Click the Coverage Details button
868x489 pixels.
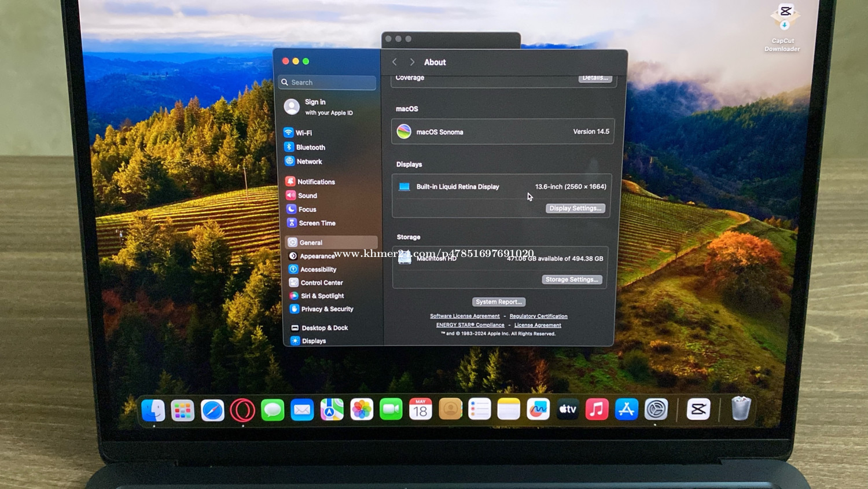coord(595,78)
